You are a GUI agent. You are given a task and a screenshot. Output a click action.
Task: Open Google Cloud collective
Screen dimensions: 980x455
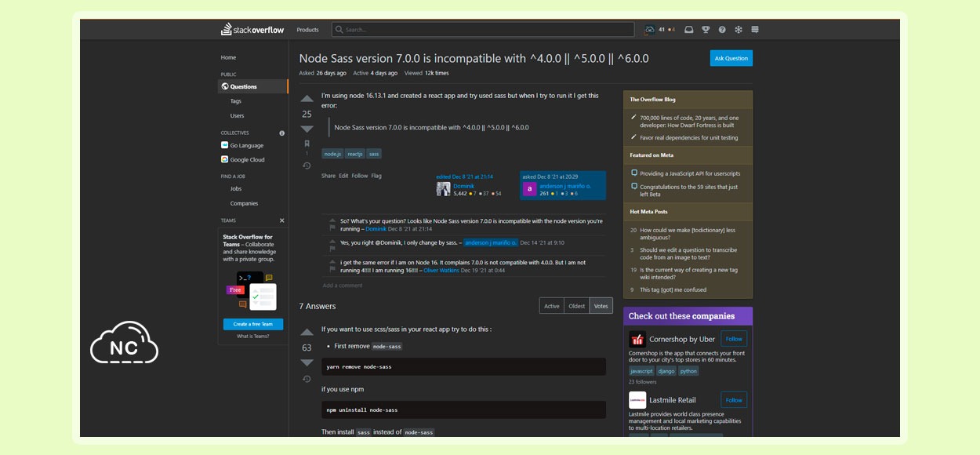pos(247,159)
